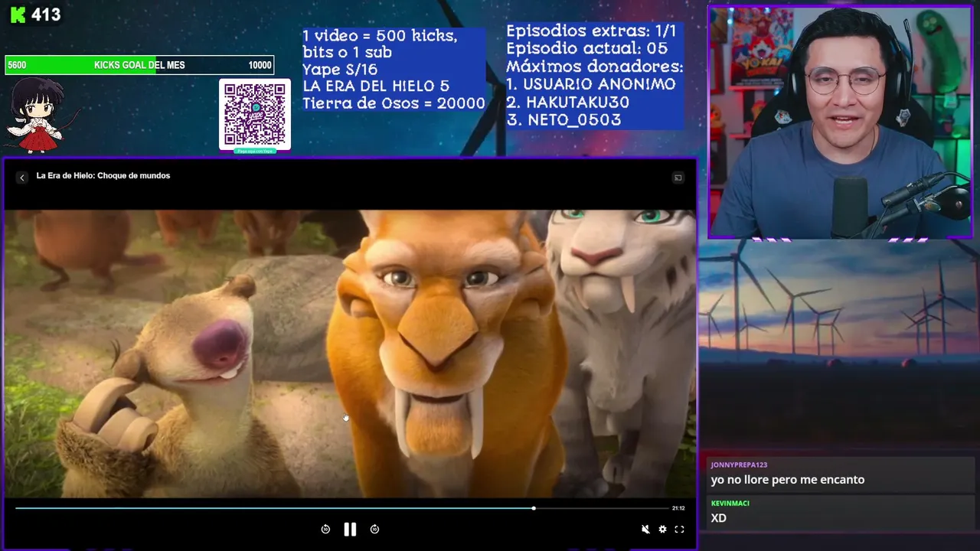Image resolution: width=980 pixels, height=551 pixels.
Task: Click top donor '2. HAKUTAKU30'
Action: point(567,102)
